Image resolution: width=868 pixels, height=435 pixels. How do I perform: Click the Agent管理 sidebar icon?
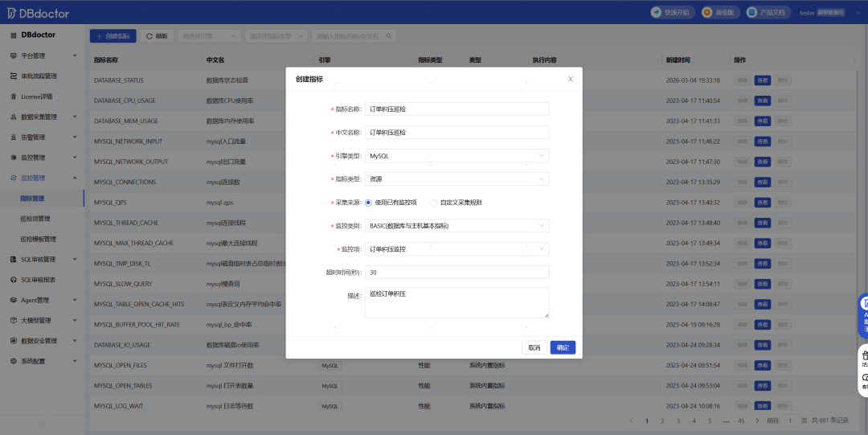point(14,300)
